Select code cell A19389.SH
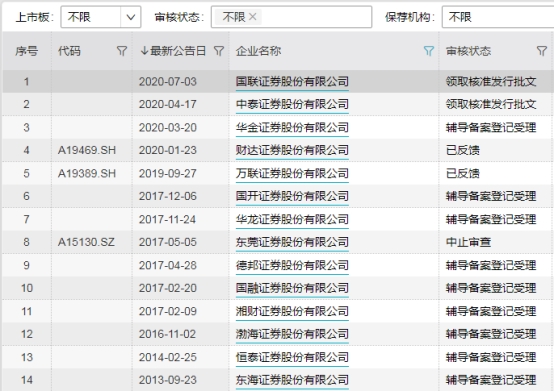The height and width of the screenshot is (392, 554). tap(87, 173)
